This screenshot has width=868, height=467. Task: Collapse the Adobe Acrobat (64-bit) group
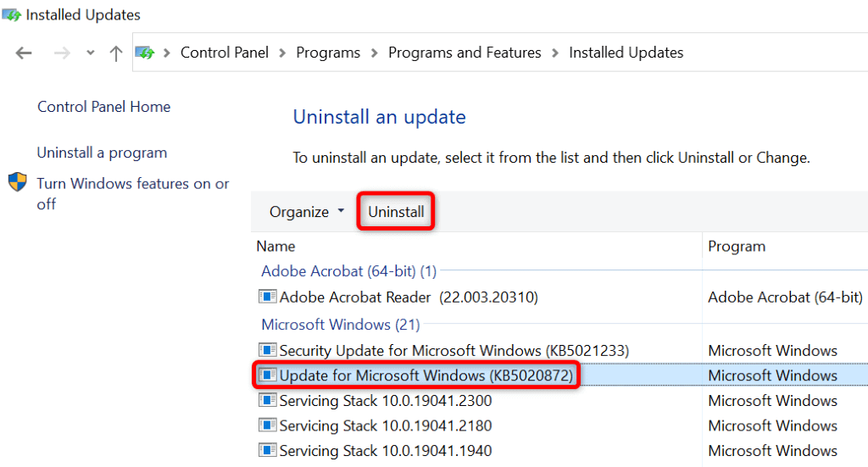pos(348,271)
